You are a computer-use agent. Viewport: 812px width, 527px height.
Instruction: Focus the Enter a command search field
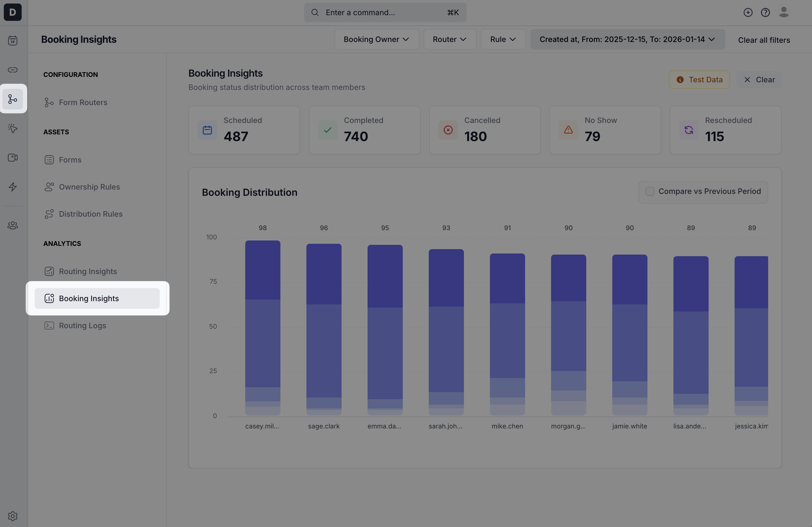tap(385, 13)
